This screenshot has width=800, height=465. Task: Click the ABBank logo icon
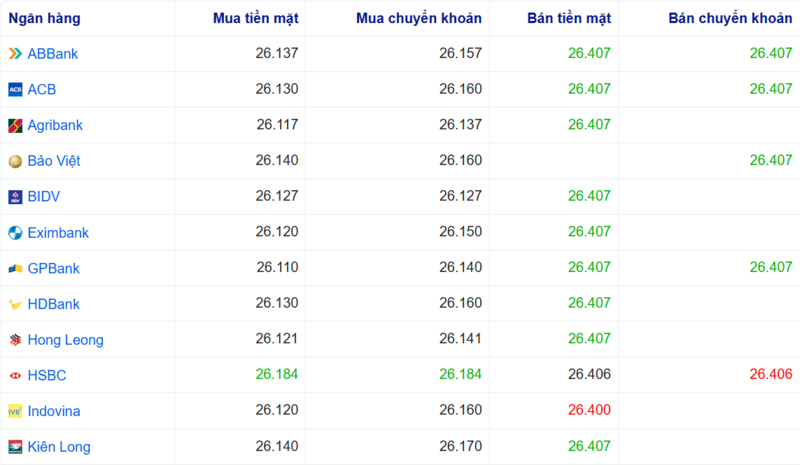15,54
